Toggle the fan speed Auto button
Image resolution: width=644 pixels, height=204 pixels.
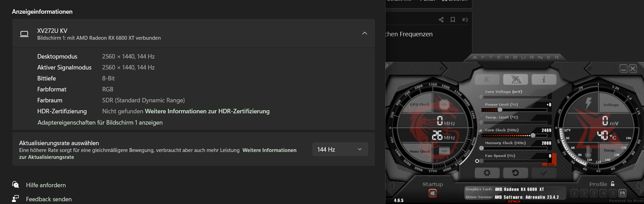(550, 164)
